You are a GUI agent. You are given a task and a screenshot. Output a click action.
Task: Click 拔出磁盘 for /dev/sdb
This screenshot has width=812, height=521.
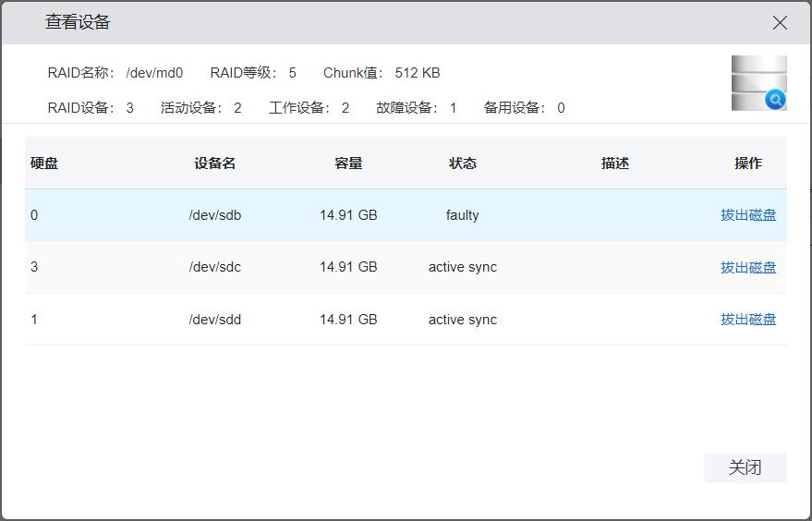click(748, 215)
